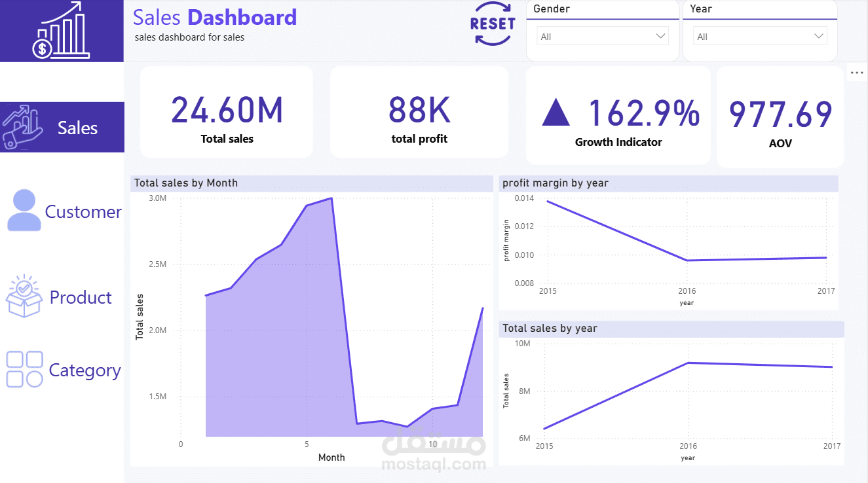The height and width of the screenshot is (483, 868).
Task: Click 0.012 on profit margin axis
Action: (524, 226)
